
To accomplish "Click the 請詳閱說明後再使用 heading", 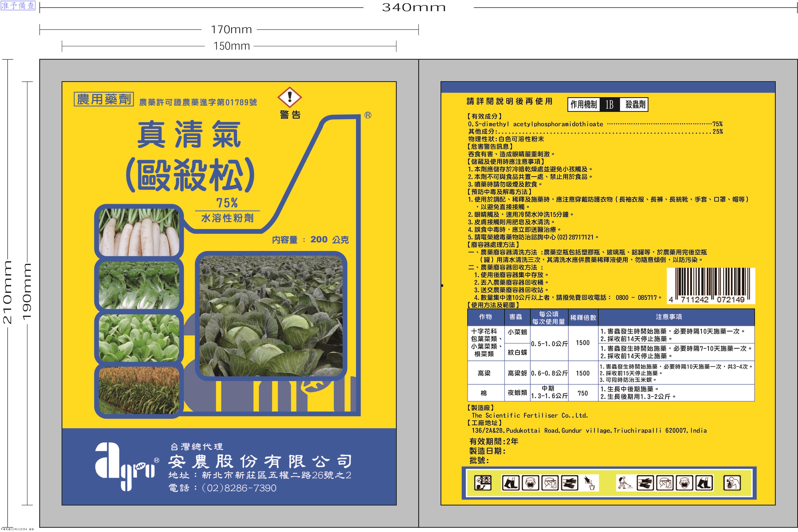I will [x=509, y=101].
